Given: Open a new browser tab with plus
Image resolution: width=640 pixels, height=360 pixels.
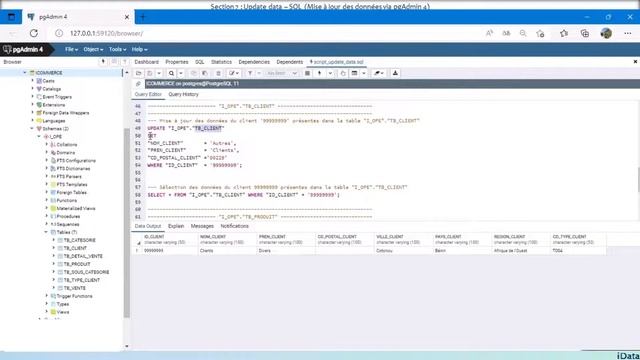Looking at the screenshot, I should tap(143, 17).
